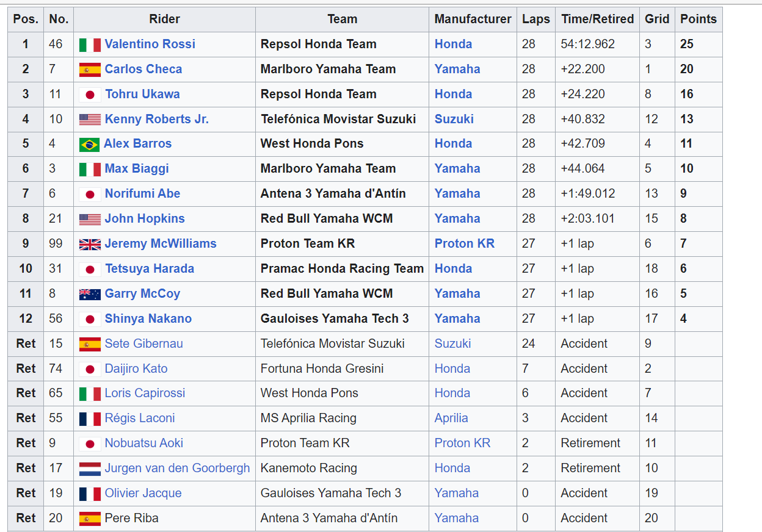The width and height of the screenshot is (762, 532).
Task: Open Proton KR link in Jeremy McWilliams row
Action: 464,243
